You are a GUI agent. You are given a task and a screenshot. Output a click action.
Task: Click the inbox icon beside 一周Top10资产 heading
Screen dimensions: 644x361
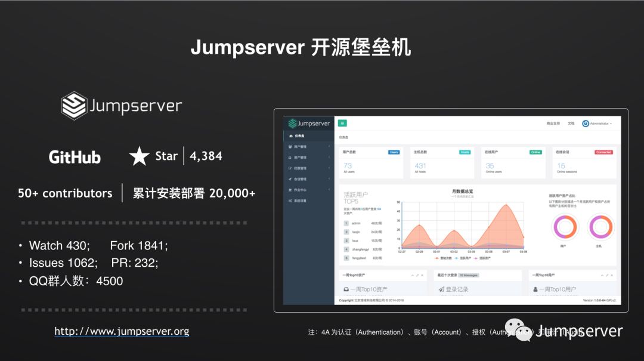click(346, 289)
